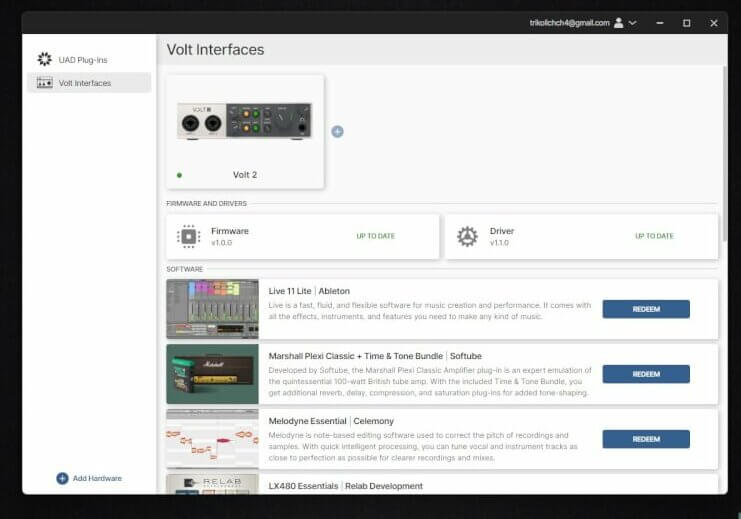This screenshot has width=741, height=519.
Task: Click the SOFTWARE section heading
Action: point(185,269)
